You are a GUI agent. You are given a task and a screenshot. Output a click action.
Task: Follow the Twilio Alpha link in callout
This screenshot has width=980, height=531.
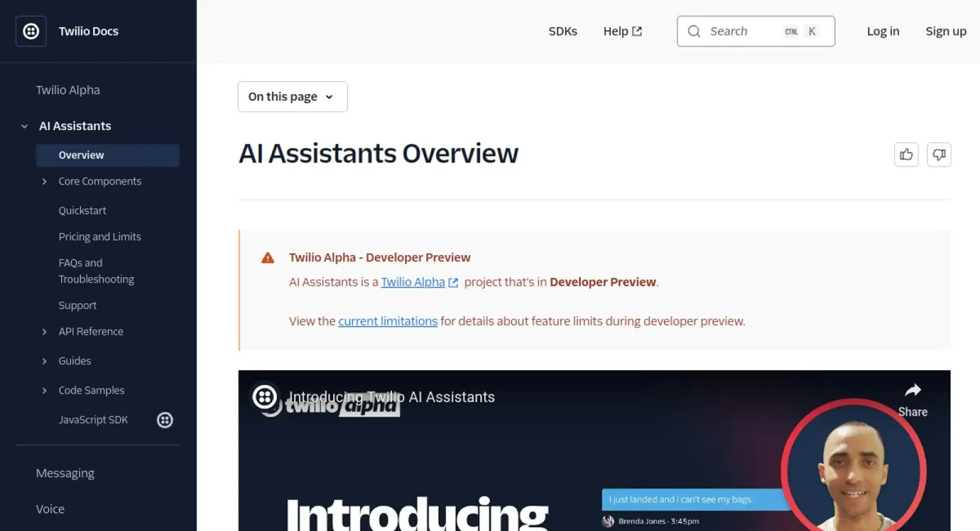coord(413,282)
